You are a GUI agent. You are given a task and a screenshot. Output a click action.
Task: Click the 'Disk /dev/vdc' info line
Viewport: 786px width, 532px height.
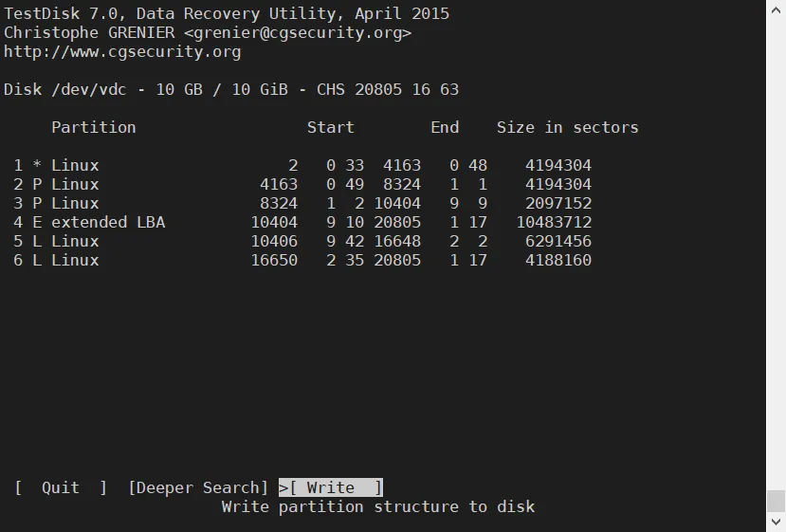[x=231, y=89]
